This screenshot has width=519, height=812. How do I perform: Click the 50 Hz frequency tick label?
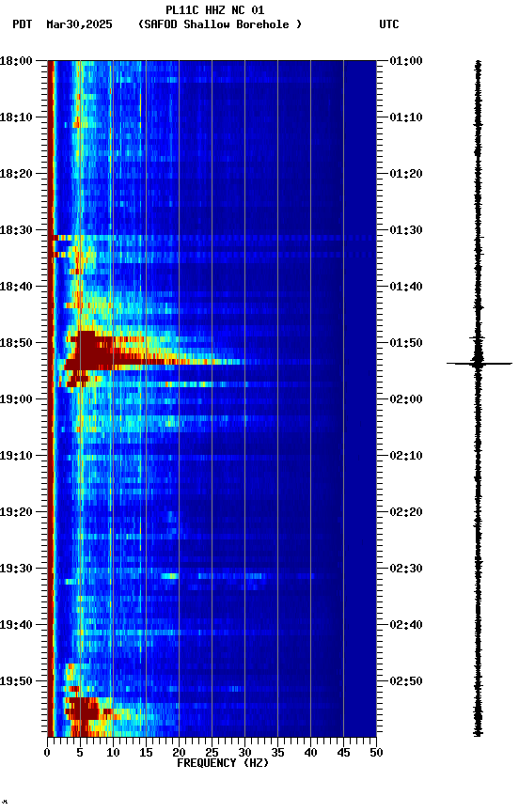pos(376,753)
